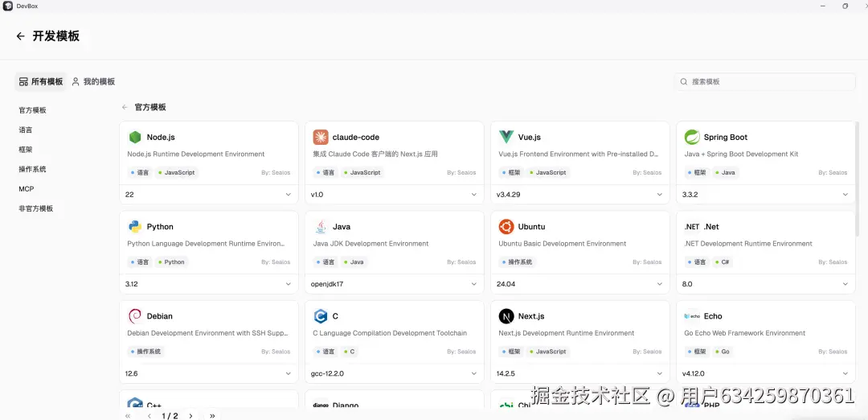The height and width of the screenshot is (420, 868).
Task: Open the Echo version v4.12.0 dropdown
Action: click(x=766, y=373)
